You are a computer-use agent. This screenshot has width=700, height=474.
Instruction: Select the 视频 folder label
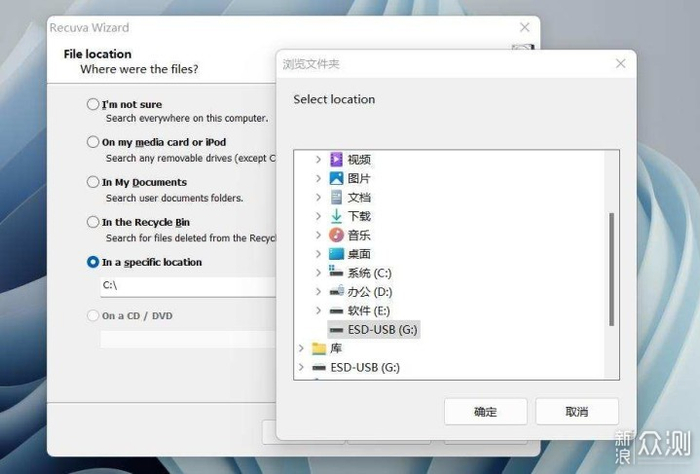(359, 159)
